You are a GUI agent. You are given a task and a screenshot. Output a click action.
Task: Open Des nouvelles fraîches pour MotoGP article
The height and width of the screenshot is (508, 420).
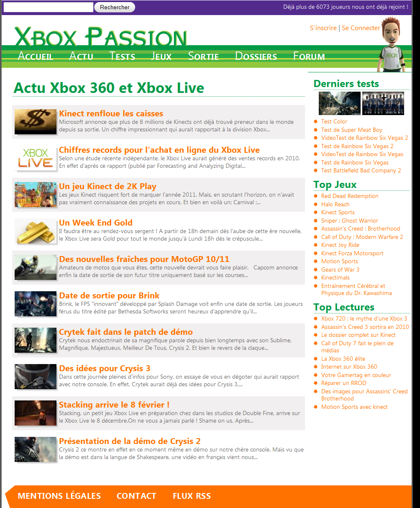(144, 259)
